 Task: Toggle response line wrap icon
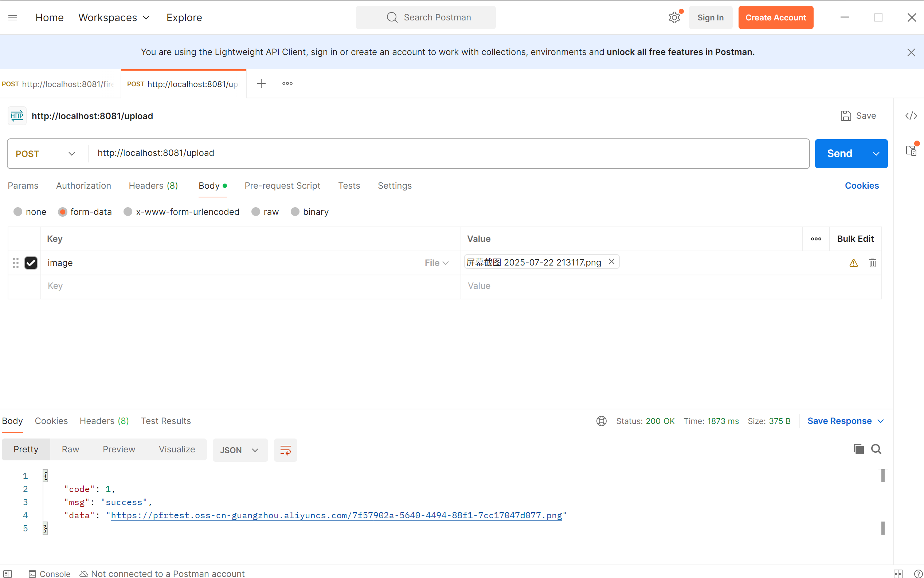(x=286, y=450)
